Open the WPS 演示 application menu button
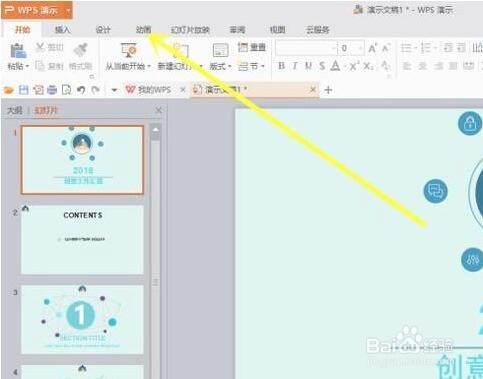Image resolution: width=483 pixels, height=379 pixels. click(37, 10)
